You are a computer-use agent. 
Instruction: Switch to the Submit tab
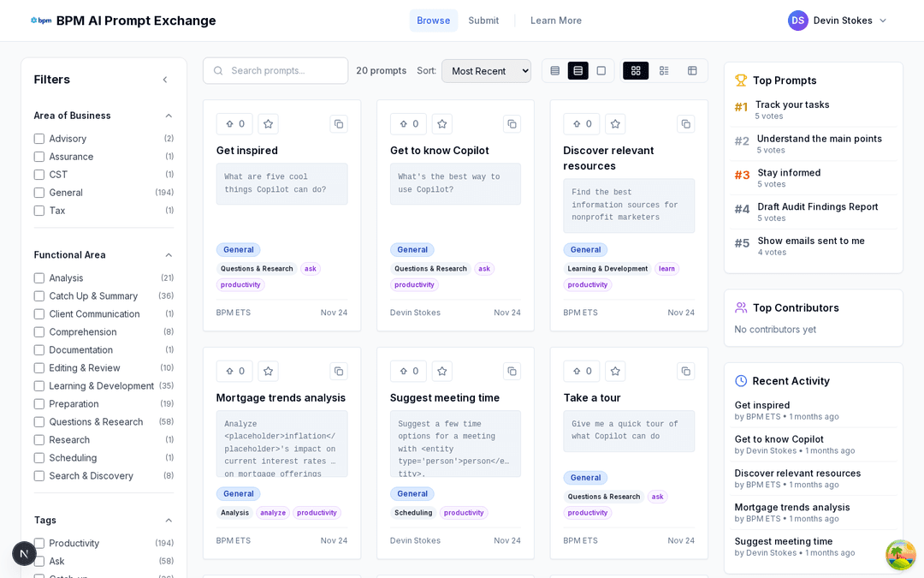coord(483,20)
